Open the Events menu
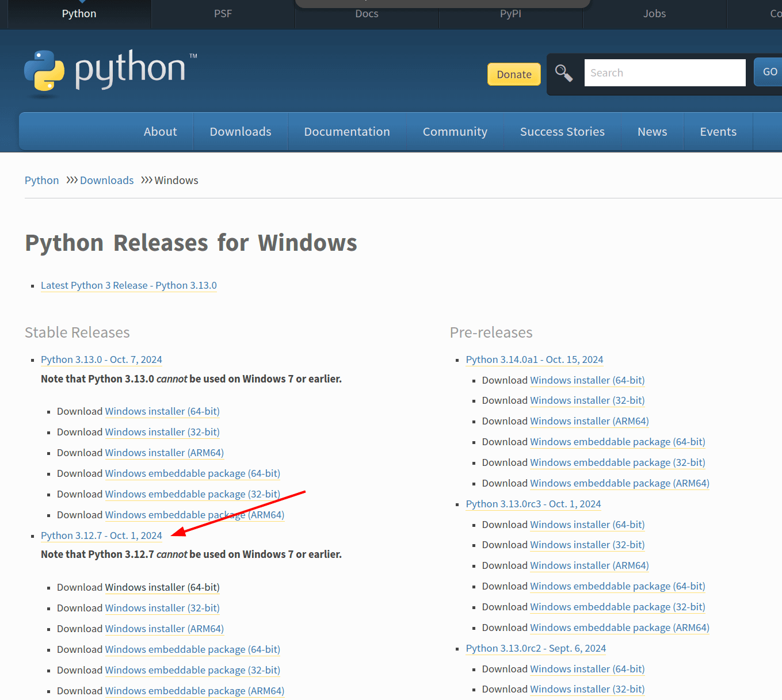Screen dimensions: 782x700 pyautogui.click(x=718, y=132)
